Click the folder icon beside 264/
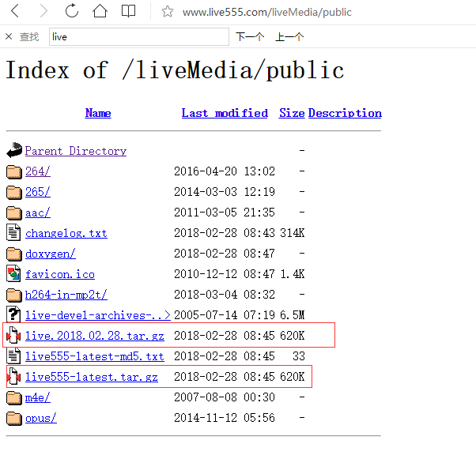The image size is (476, 474). click(14, 172)
